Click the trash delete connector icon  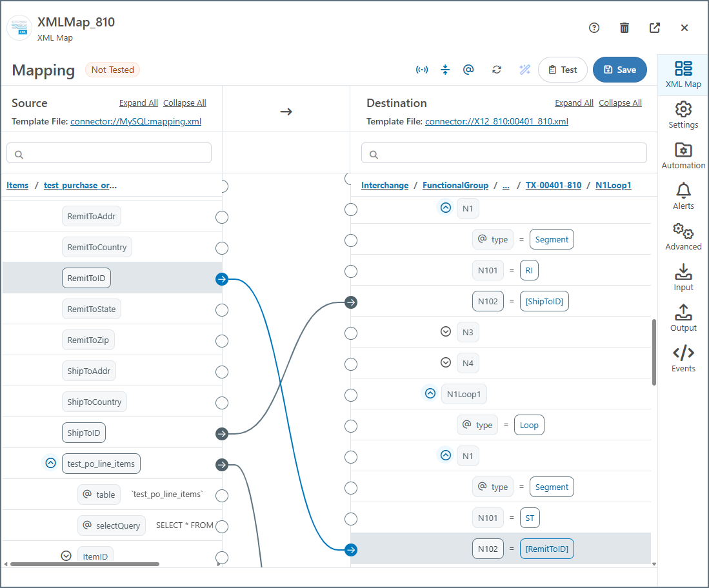tap(624, 28)
